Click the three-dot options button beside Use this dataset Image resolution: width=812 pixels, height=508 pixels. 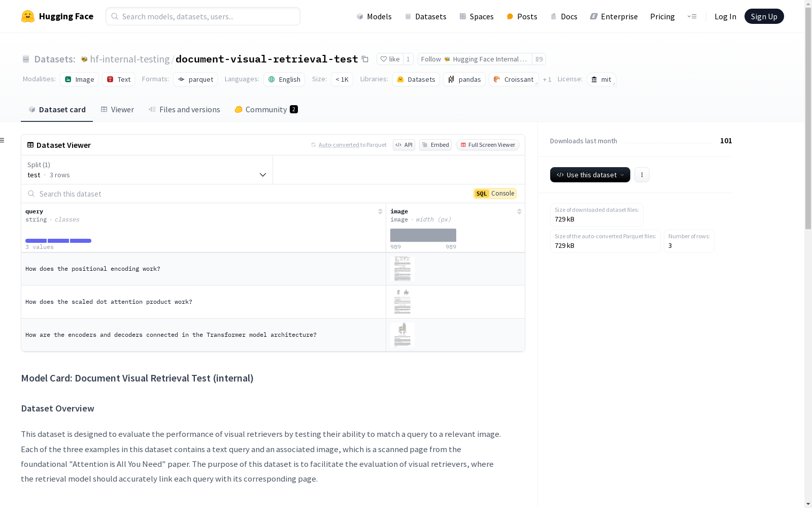coord(642,175)
